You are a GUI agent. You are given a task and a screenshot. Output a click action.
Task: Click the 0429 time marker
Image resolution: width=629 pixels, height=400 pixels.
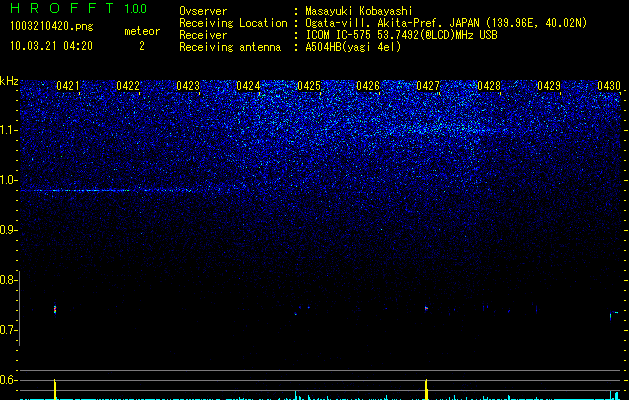point(549,86)
